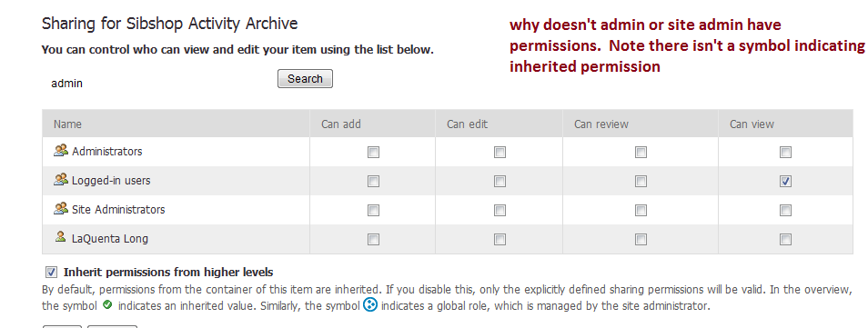Screen dimensions: 868x328
Task: Check Can view for Site Administrators
Action: click(785, 210)
